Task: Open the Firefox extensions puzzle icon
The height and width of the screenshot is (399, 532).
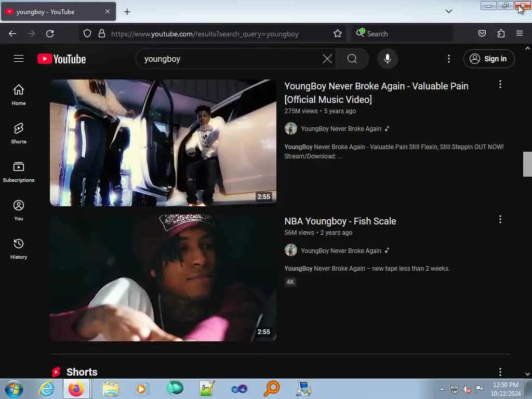Action: pos(501,34)
